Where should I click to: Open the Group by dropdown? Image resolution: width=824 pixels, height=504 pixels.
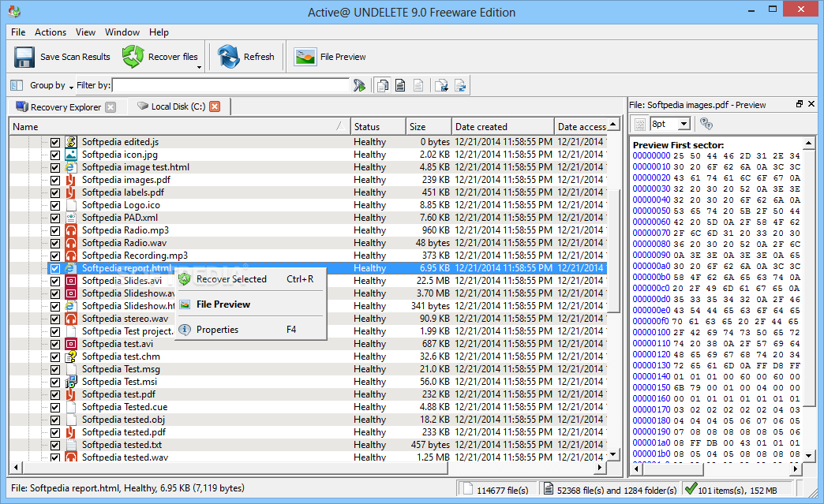pyautogui.click(x=51, y=85)
